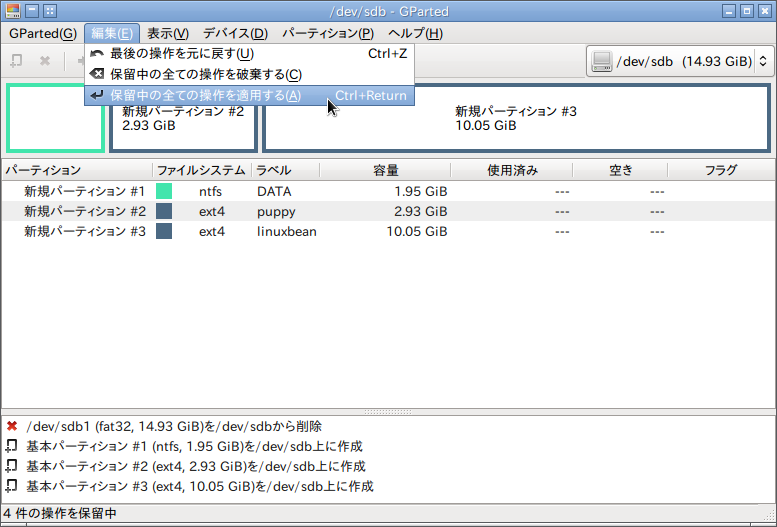This screenshot has height=527, width=777.
Task: Click the clear-operations icon in the Edit menu
Action: 97,74
